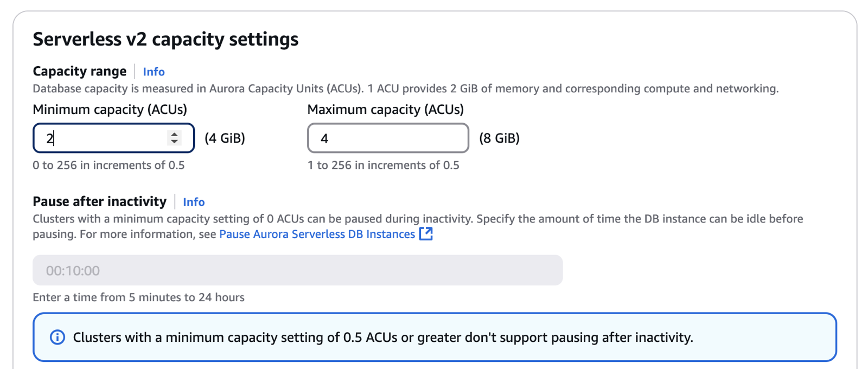Select the Serverless v2 capacity settings heading

tap(165, 39)
